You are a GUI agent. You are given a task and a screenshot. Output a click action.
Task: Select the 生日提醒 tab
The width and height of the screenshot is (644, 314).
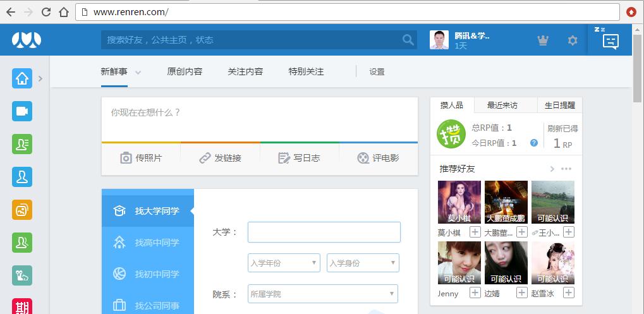click(560, 105)
